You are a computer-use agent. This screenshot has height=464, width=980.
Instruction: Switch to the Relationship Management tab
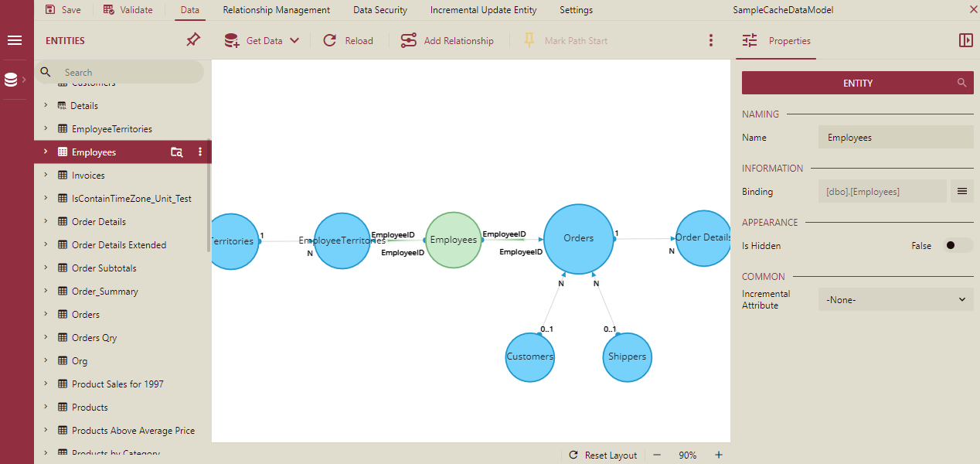coord(276,9)
